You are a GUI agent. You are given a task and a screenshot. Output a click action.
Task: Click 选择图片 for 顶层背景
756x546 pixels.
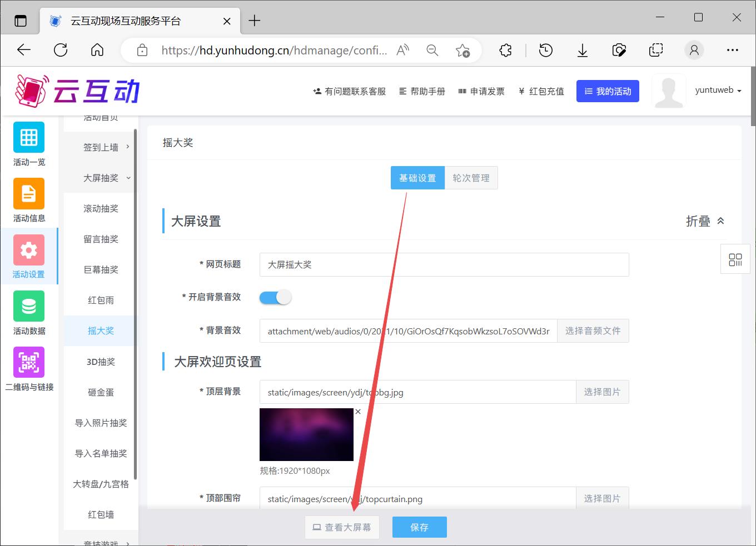point(602,392)
